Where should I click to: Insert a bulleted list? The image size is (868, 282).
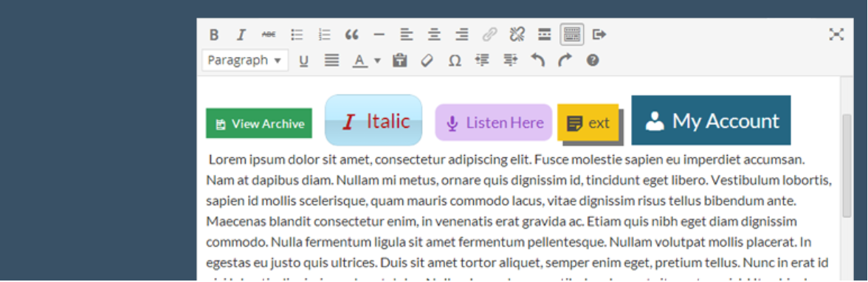click(x=297, y=35)
